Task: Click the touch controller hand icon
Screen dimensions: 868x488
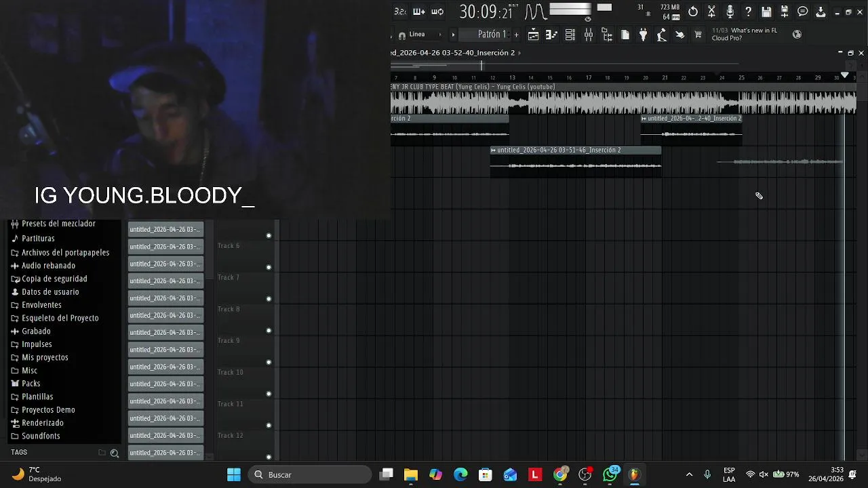Action: click(x=679, y=35)
